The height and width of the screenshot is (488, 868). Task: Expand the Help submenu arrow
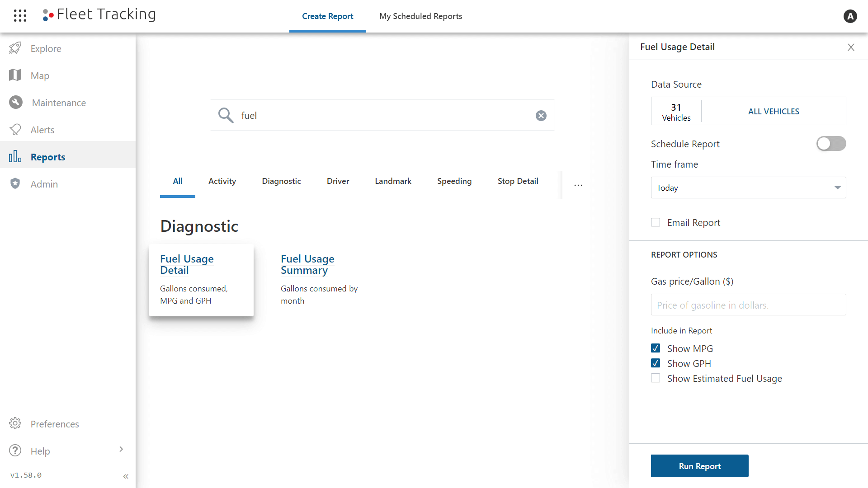[x=121, y=449]
